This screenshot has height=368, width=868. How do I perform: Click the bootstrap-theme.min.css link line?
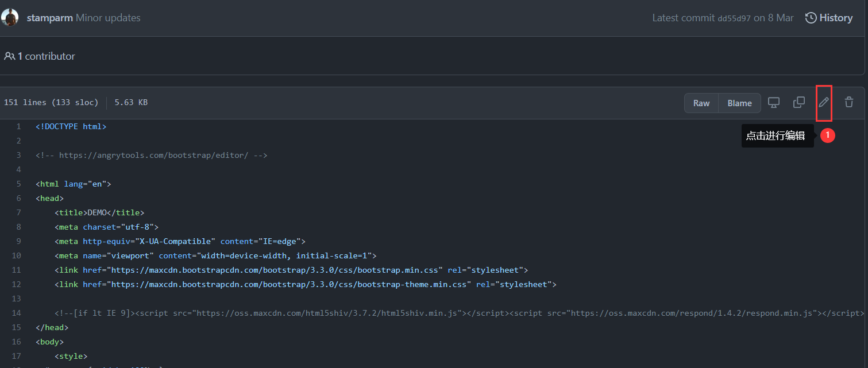(306, 284)
